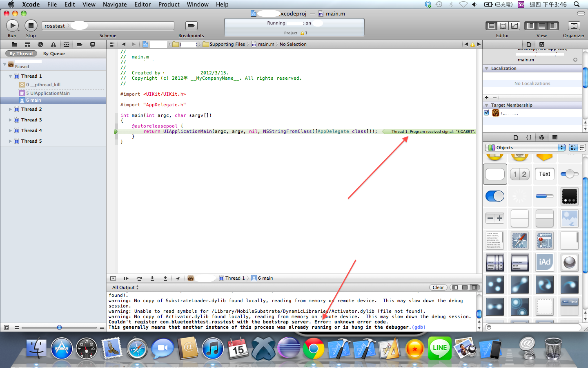Open the Breakpoint navigator
This screenshot has width=588, height=368.
click(x=80, y=44)
